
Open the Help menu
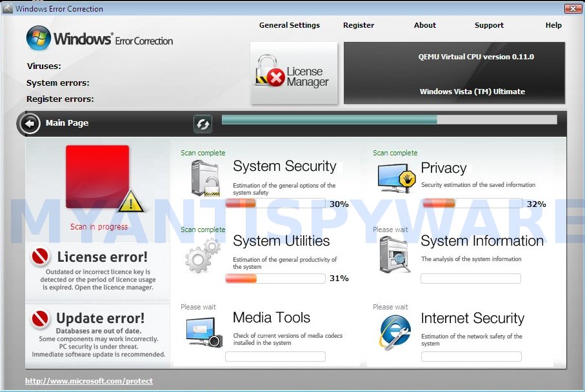(x=553, y=25)
